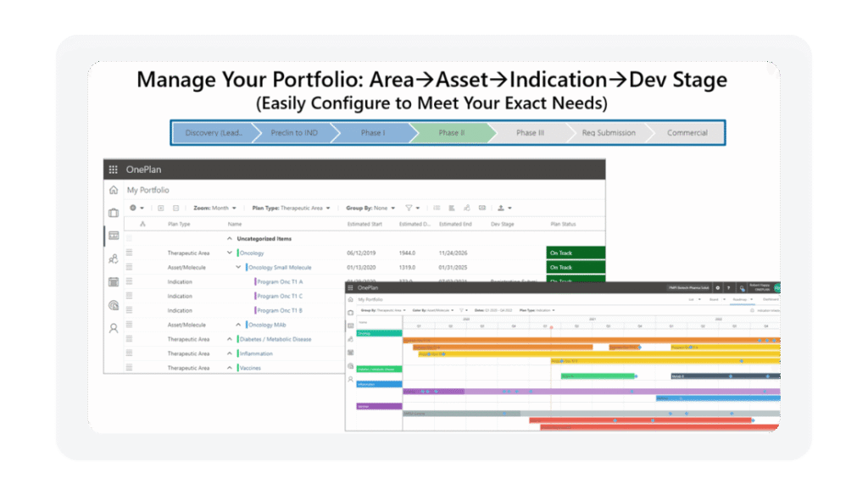Sort by the Name column header

(235, 225)
